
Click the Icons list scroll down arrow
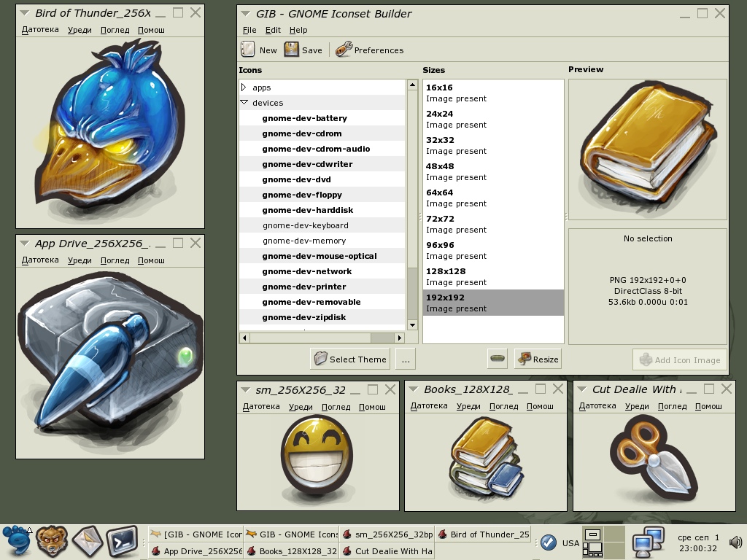click(x=413, y=324)
